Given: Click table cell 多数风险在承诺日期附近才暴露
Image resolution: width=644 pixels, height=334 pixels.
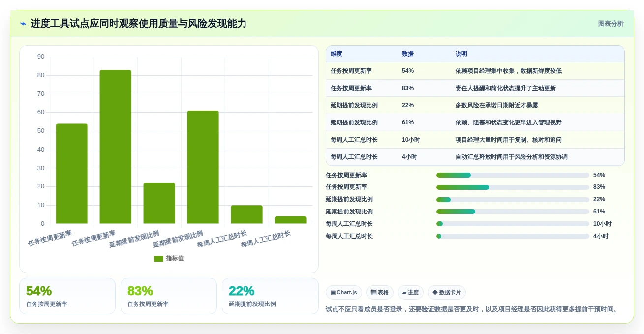Looking at the screenshot, I should 497,105.
